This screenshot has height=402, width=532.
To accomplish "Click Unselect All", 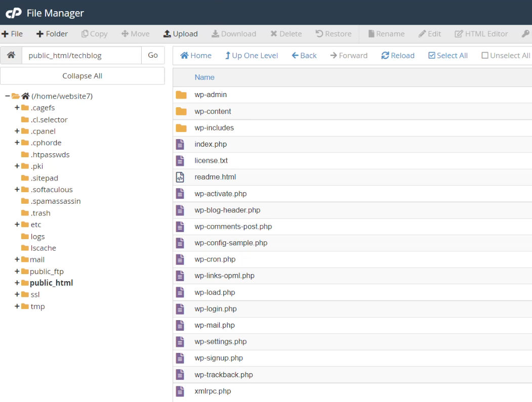I will [x=506, y=56].
